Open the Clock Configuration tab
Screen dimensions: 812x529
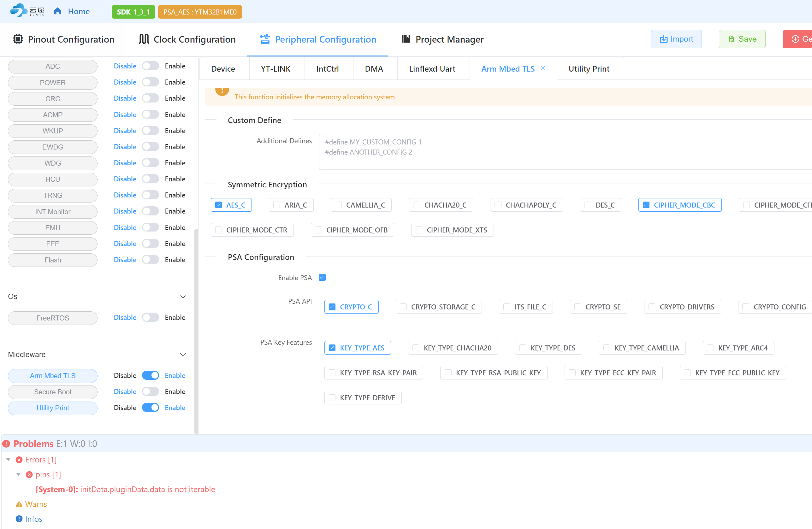(x=187, y=39)
